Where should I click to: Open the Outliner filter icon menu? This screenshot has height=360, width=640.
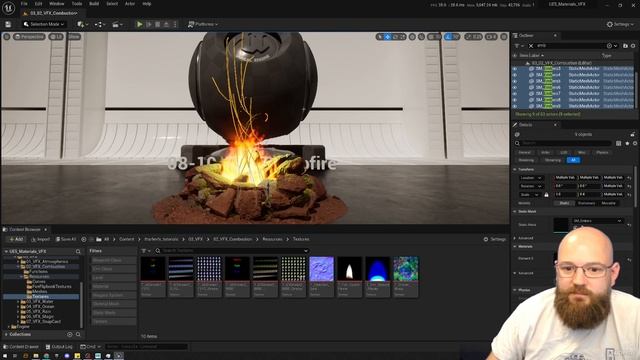(519, 46)
